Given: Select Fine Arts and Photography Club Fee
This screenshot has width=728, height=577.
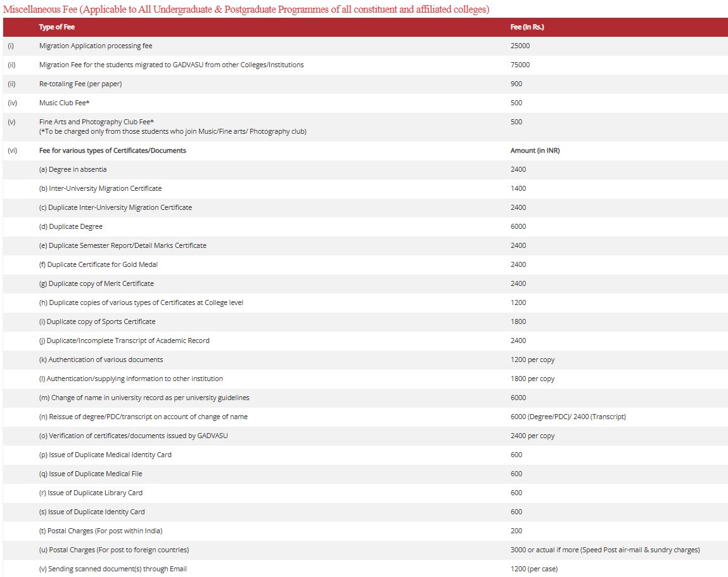Looking at the screenshot, I should click(96, 122).
